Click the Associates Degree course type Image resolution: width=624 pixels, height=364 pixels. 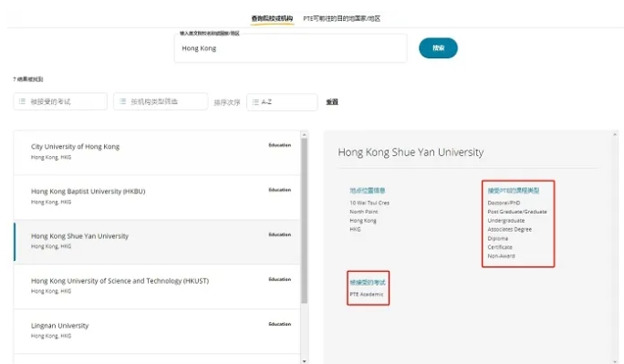[510, 230]
